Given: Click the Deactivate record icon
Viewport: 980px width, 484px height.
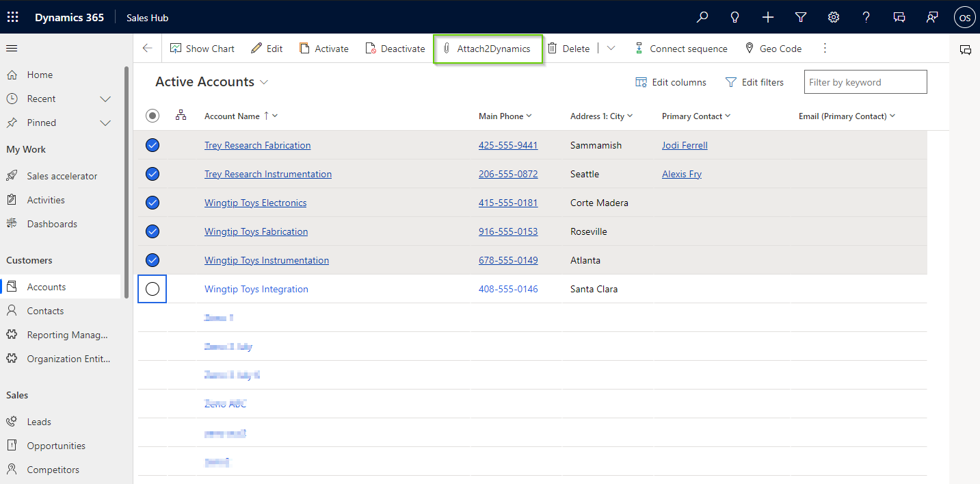Looking at the screenshot, I should (395, 48).
